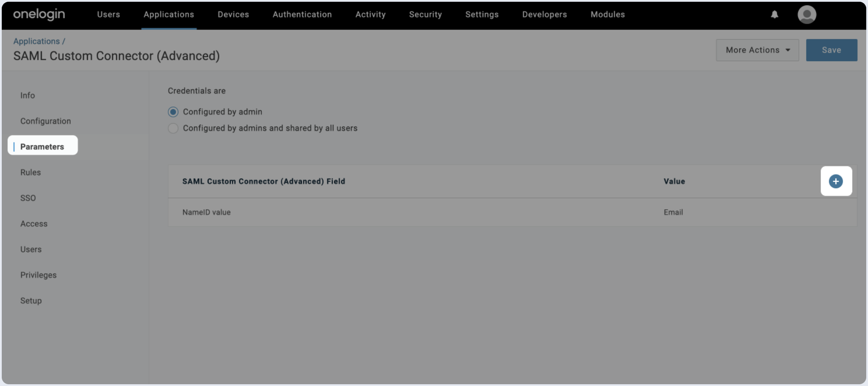Open the Authentication top menu
This screenshot has width=868, height=386.
click(302, 15)
